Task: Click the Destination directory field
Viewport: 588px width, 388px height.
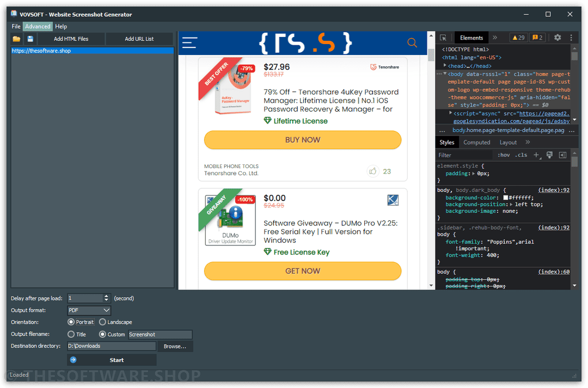Action: click(x=112, y=346)
